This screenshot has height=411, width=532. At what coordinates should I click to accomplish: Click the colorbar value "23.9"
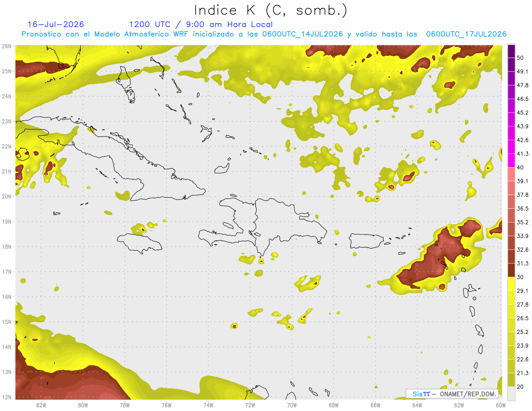pos(523,346)
